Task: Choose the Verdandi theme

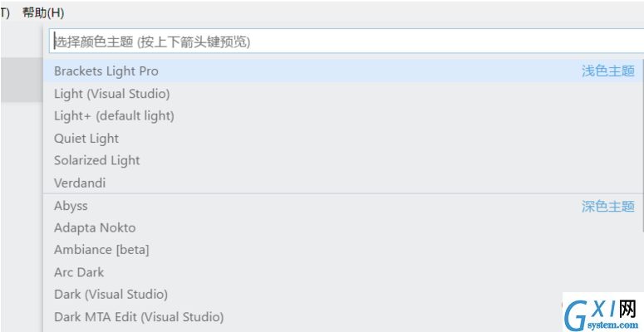Action: 80,183
